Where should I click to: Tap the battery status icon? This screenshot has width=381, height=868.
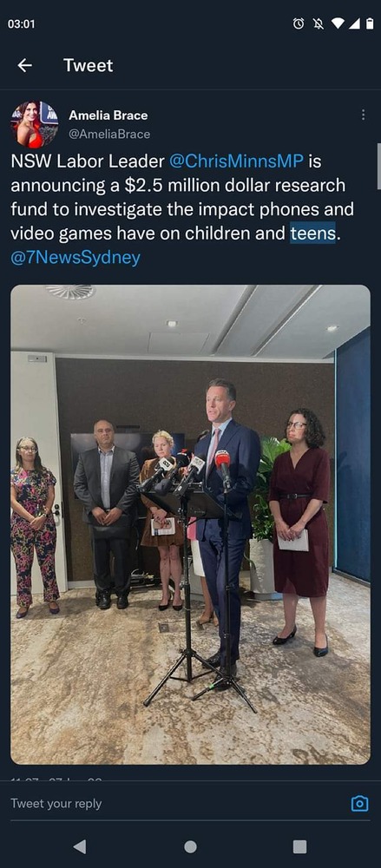(370, 23)
